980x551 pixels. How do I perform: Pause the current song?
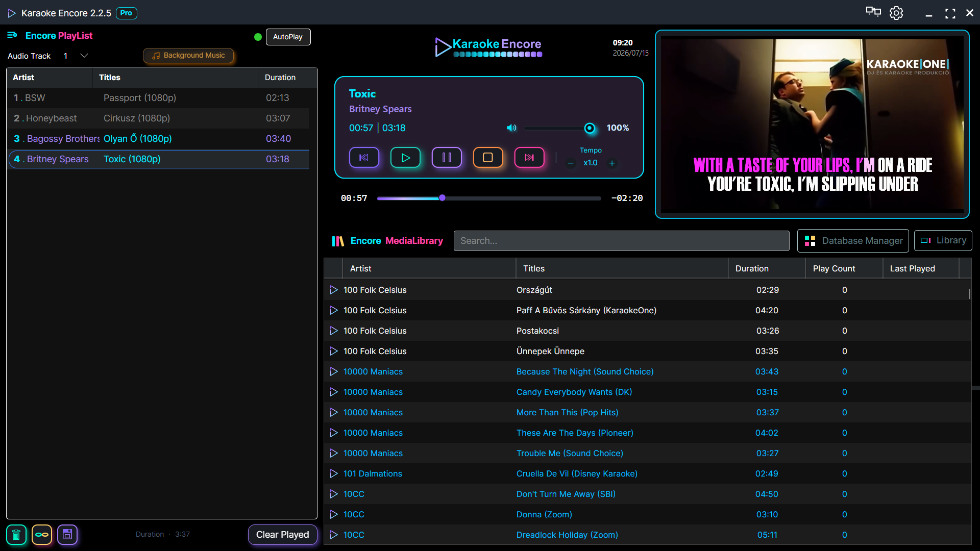click(x=447, y=158)
